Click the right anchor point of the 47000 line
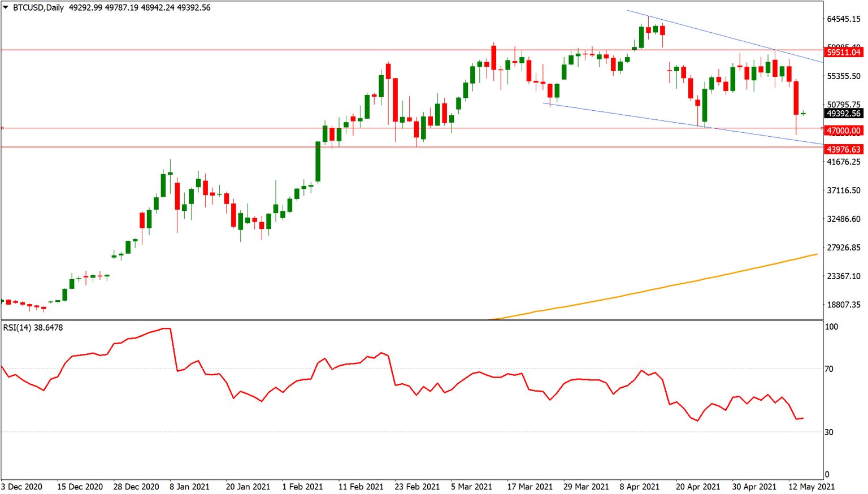Viewport: 868px width, 494px height. tap(822, 128)
